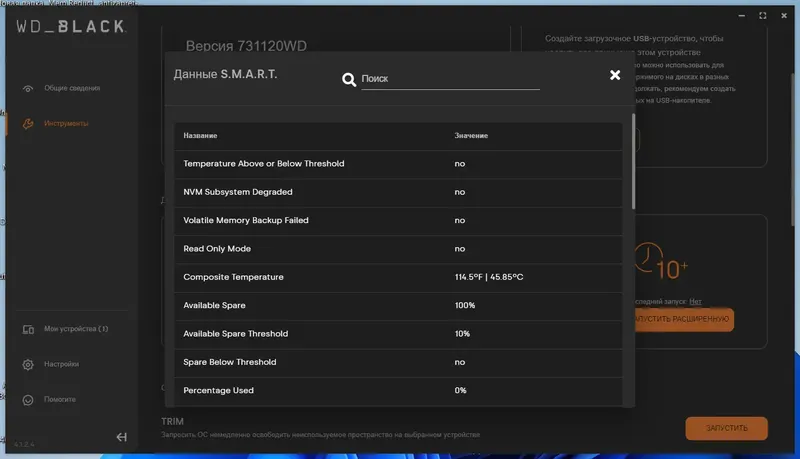Click the monitor icon for Мои устройства

coord(27,329)
